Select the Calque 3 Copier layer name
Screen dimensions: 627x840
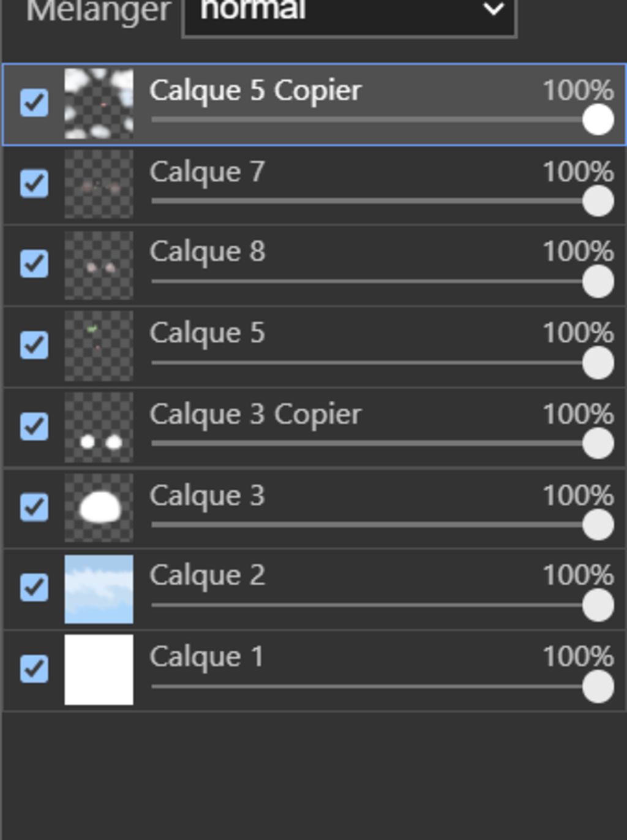point(255,414)
